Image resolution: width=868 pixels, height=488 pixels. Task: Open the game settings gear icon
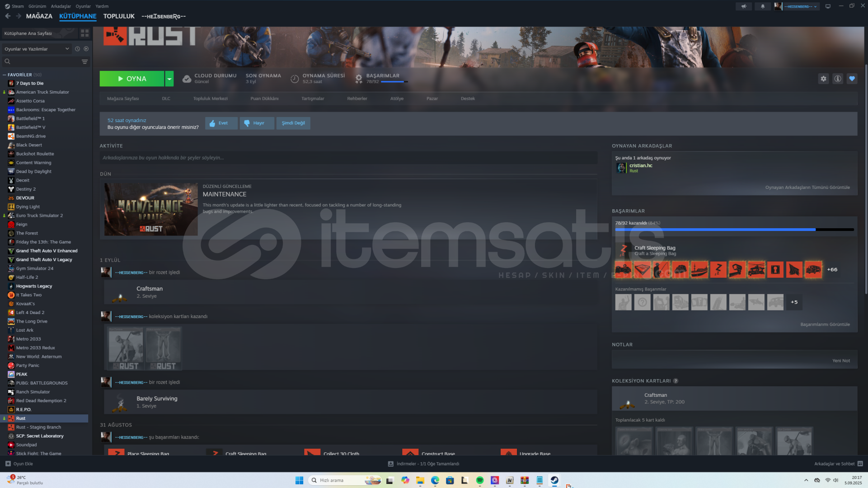coord(823,79)
